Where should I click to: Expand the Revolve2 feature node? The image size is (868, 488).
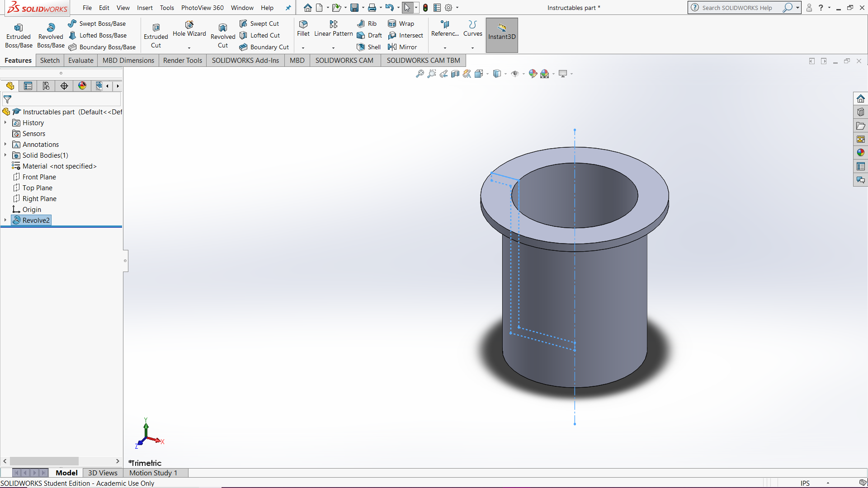[5, 220]
